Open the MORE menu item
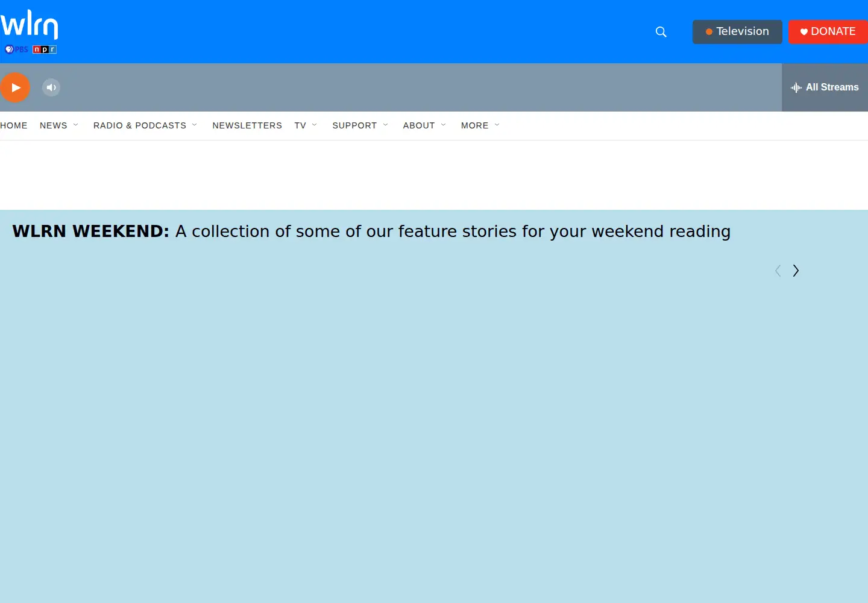 475,125
